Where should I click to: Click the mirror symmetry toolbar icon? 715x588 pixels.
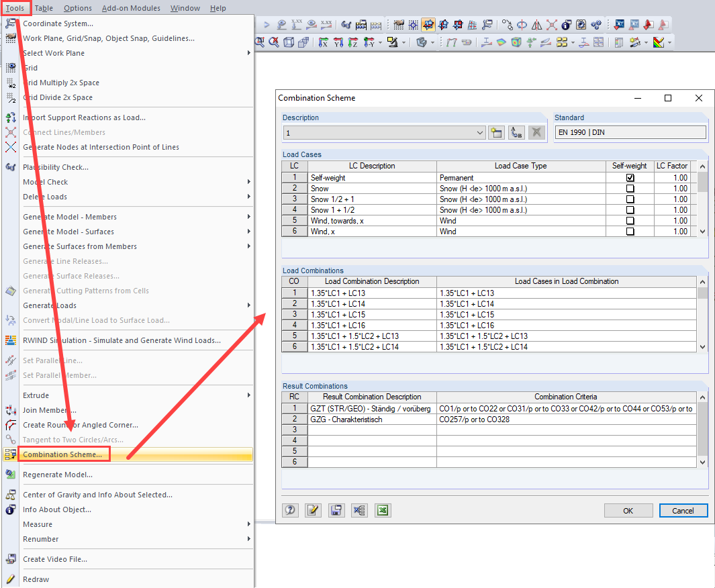point(536,25)
